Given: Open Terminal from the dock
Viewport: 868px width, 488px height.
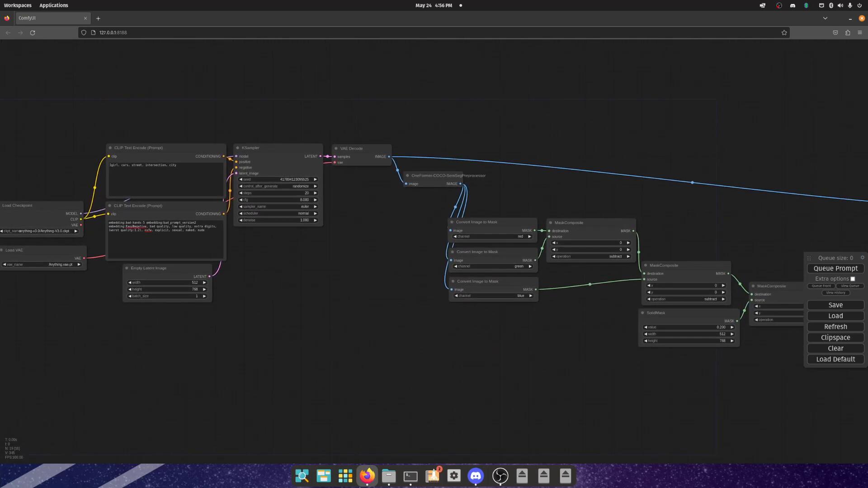Looking at the screenshot, I should point(410,476).
